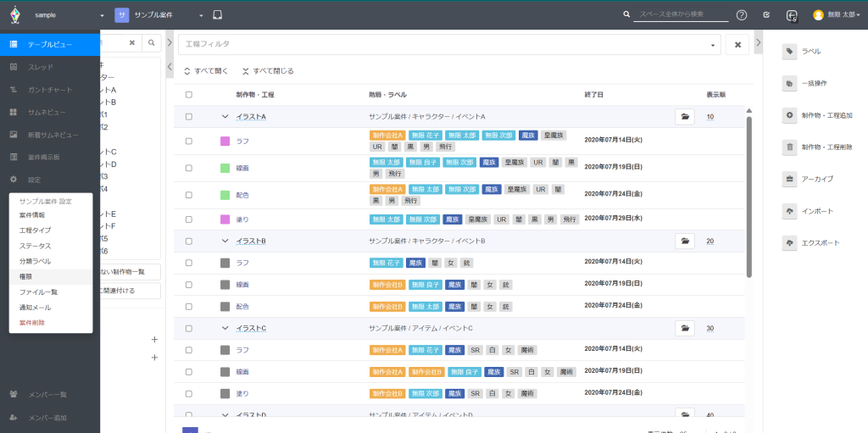The image size is (868, 433).
Task: Click the pink swatch beside イラストA ラフ
Action: 225,142
